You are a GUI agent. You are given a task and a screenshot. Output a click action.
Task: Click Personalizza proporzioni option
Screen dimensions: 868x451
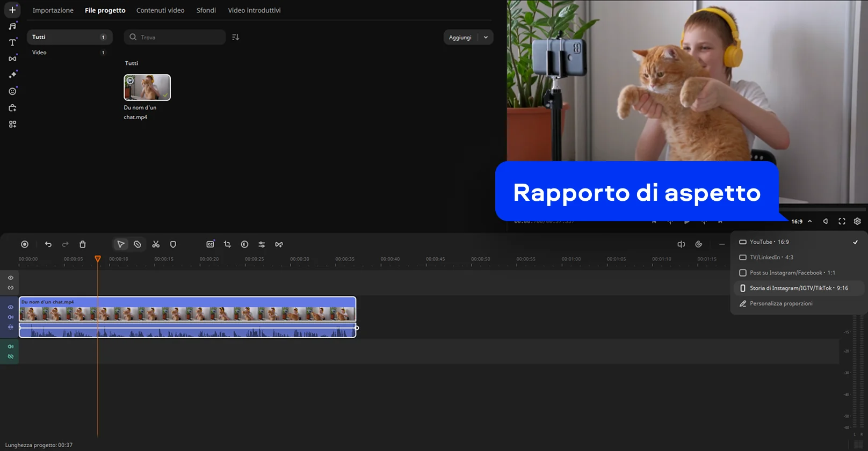780,303
